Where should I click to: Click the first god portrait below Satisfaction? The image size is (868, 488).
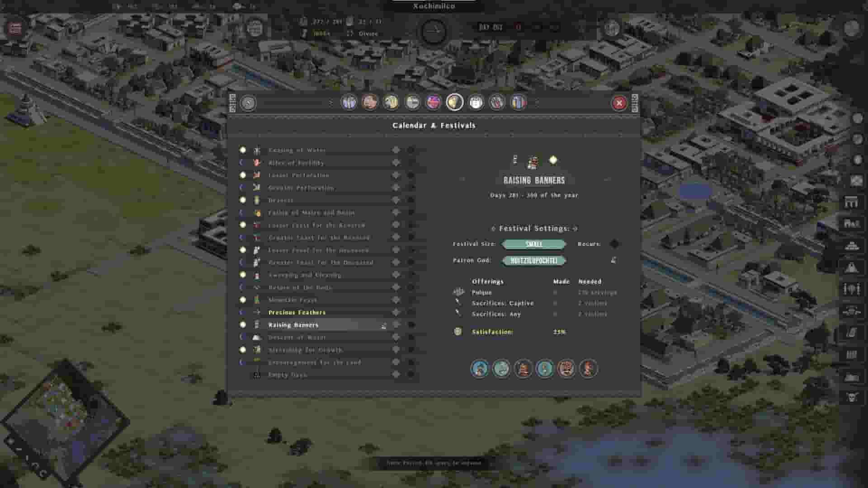click(479, 369)
